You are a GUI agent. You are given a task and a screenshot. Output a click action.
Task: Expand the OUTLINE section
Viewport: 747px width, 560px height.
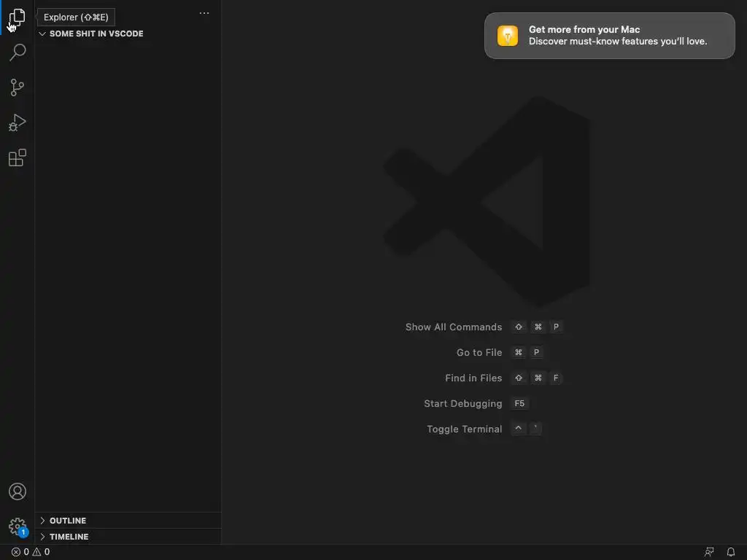128,521
